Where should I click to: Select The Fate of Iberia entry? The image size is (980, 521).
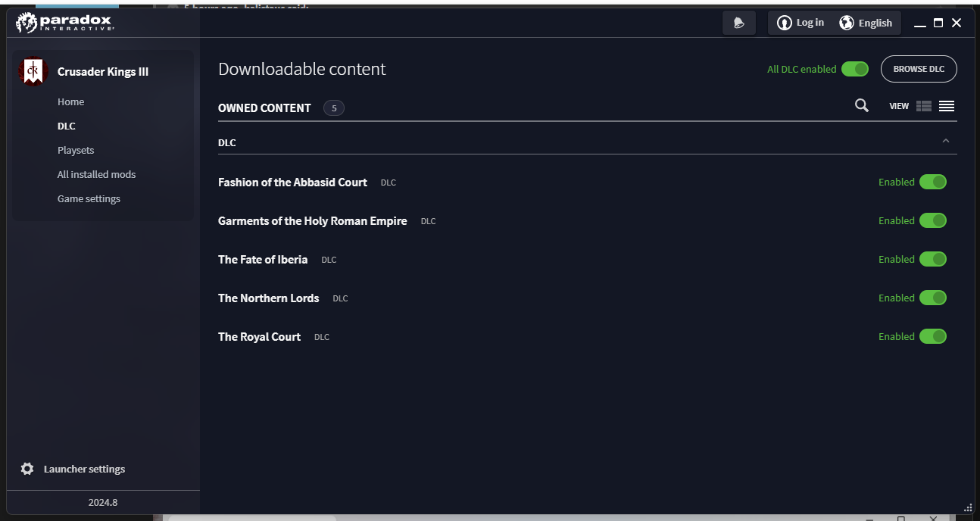(263, 260)
